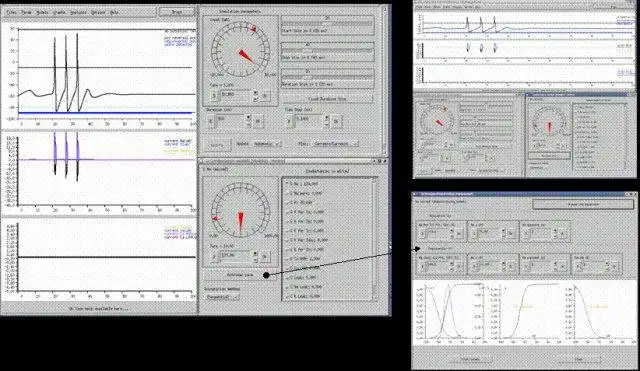640x371 pixels.
Task: Open the Plot dropdown in Simulation Parameters
Action: 336,144
